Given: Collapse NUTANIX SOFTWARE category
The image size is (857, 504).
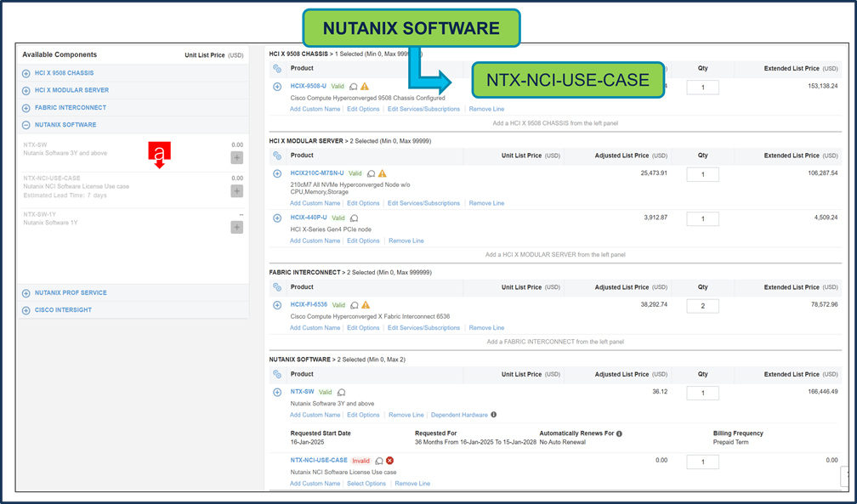Looking at the screenshot, I should (x=26, y=125).
